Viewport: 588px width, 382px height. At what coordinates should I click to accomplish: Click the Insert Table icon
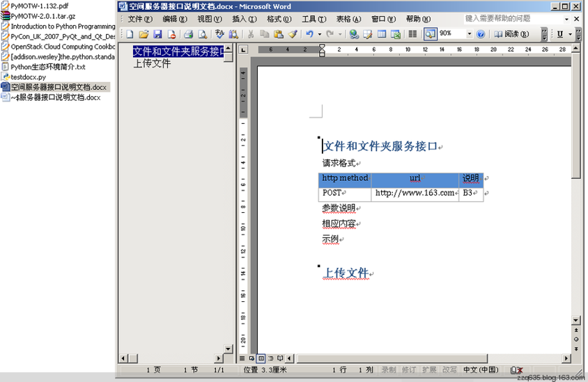coord(382,35)
